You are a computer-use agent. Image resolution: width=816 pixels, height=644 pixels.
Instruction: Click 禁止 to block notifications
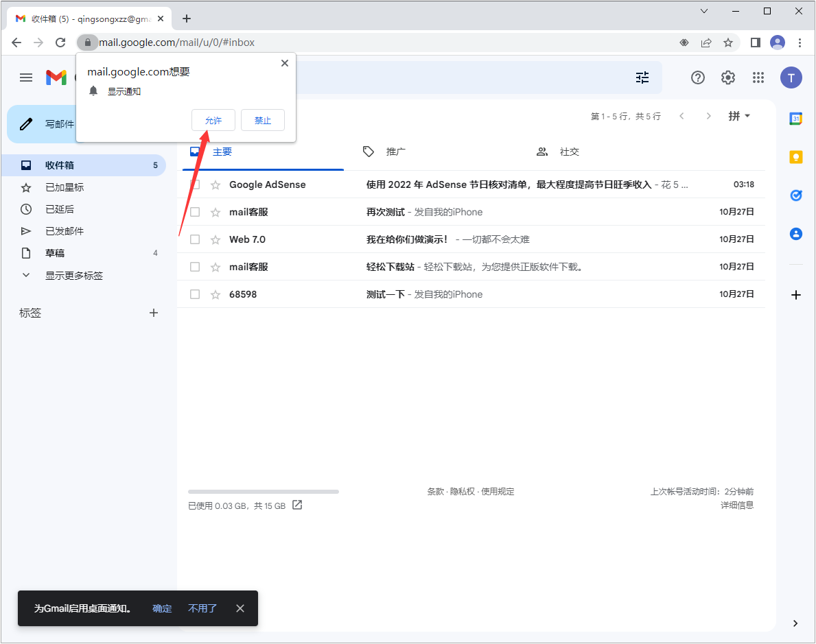click(263, 120)
